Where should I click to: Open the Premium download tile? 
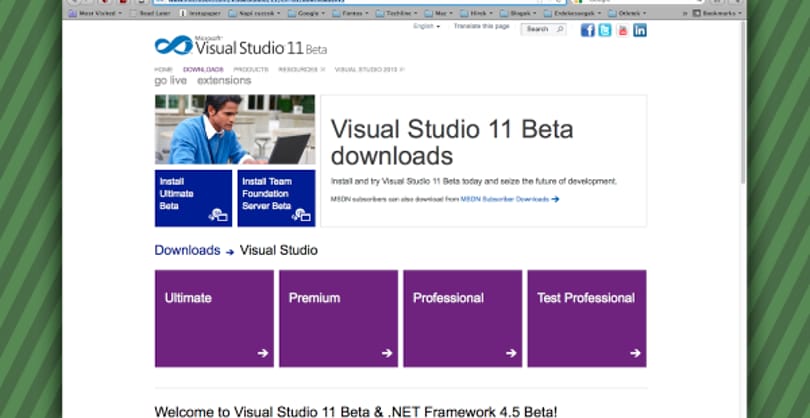click(x=338, y=318)
